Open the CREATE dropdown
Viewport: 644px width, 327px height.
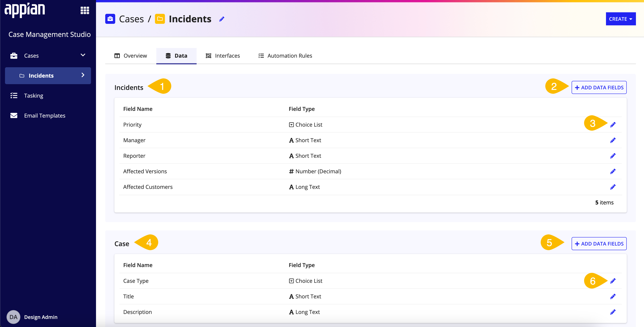tap(621, 19)
